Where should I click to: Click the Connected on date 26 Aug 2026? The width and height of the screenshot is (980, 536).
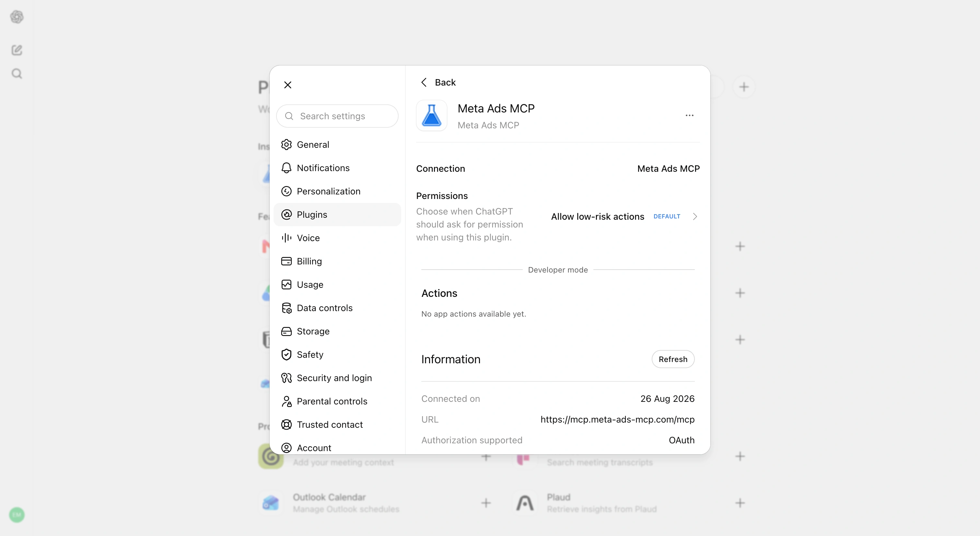(x=667, y=399)
